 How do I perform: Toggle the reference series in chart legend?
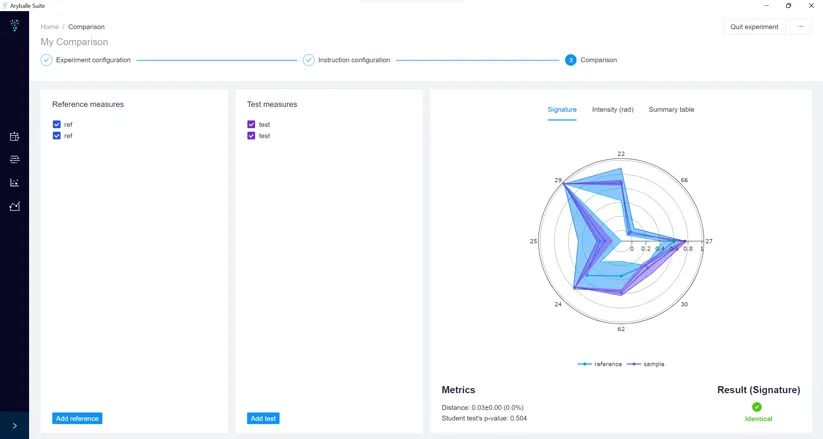600,364
